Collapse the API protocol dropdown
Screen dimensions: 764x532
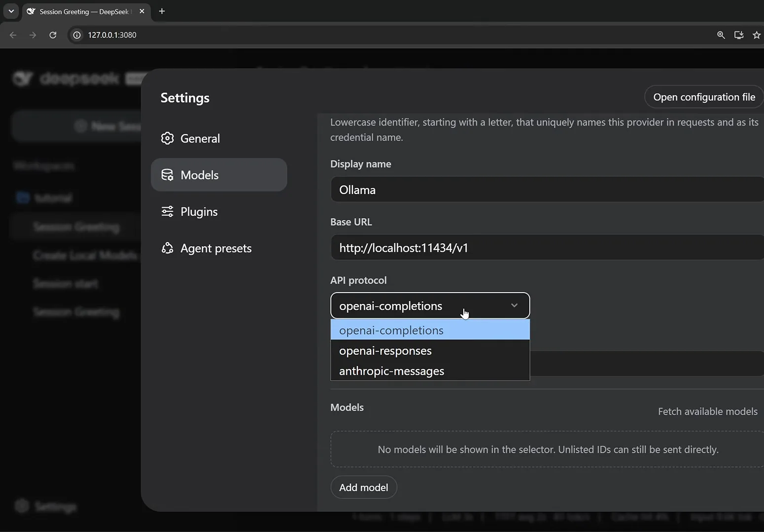(x=430, y=306)
